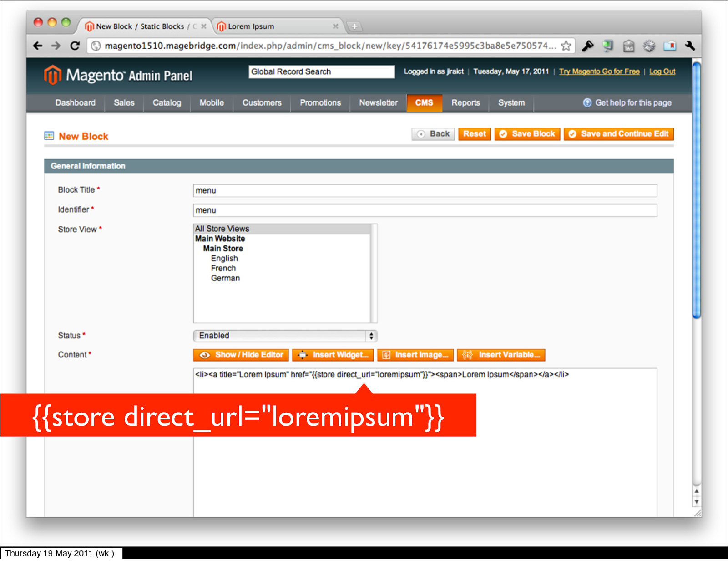The width and height of the screenshot is (728, 561).
Task: Open the System menu
Action: click(x=511, y=103)
